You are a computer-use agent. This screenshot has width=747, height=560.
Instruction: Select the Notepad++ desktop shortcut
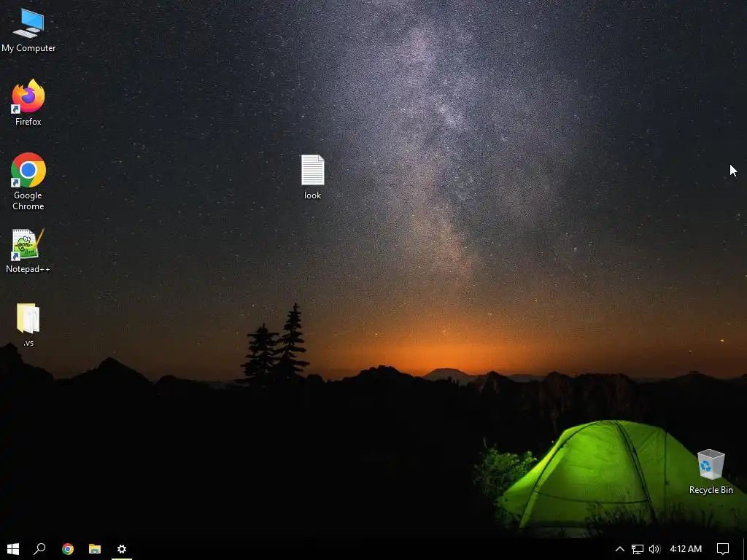pyautogui.click(x=28, y=251)
